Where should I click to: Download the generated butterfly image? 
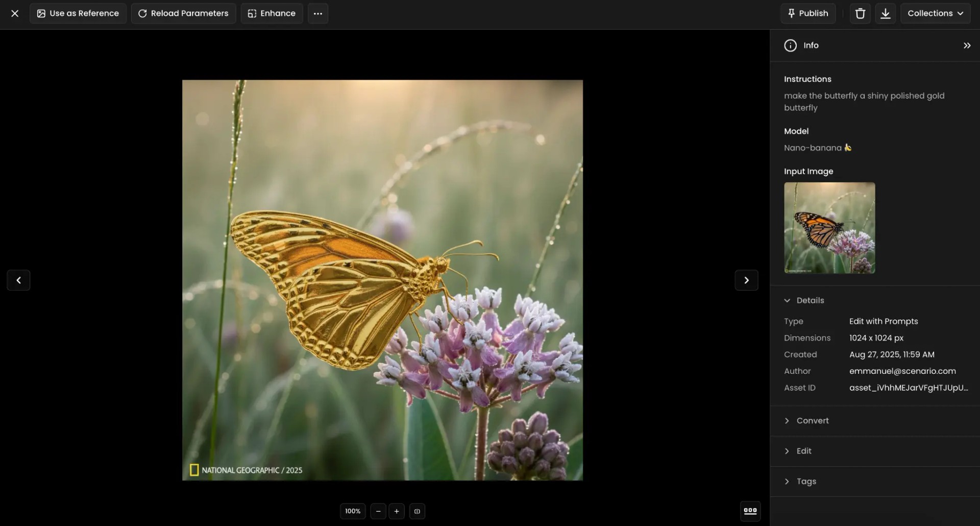(x=885, y=13)
